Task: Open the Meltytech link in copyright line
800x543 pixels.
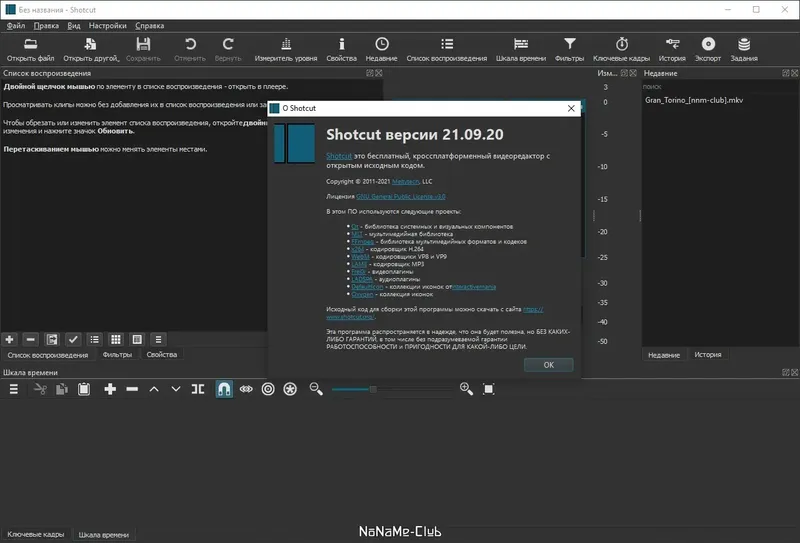Action: tap(406, 182)
